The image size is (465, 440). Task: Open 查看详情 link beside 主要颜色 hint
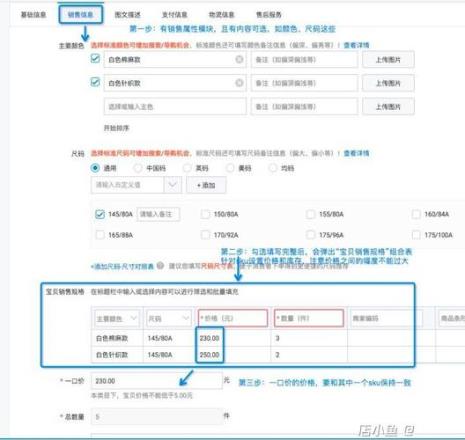tap(356, 45)
